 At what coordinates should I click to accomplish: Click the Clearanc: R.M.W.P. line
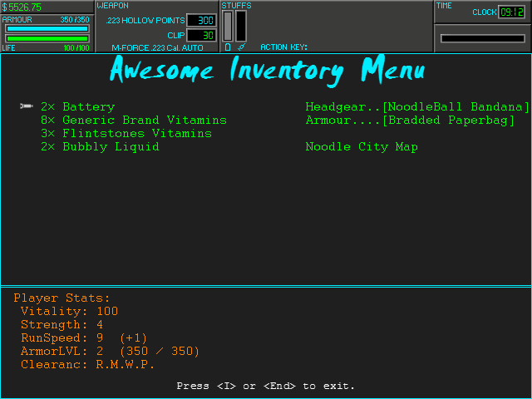coord(87,365)
